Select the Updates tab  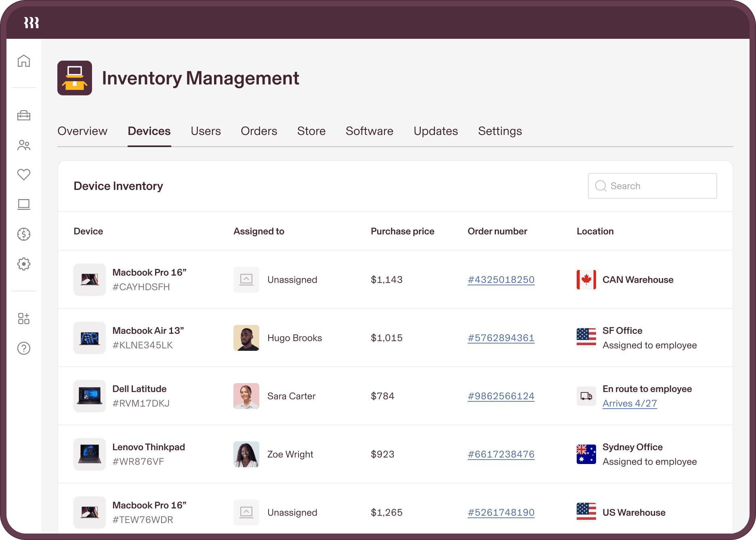[435, 131]
